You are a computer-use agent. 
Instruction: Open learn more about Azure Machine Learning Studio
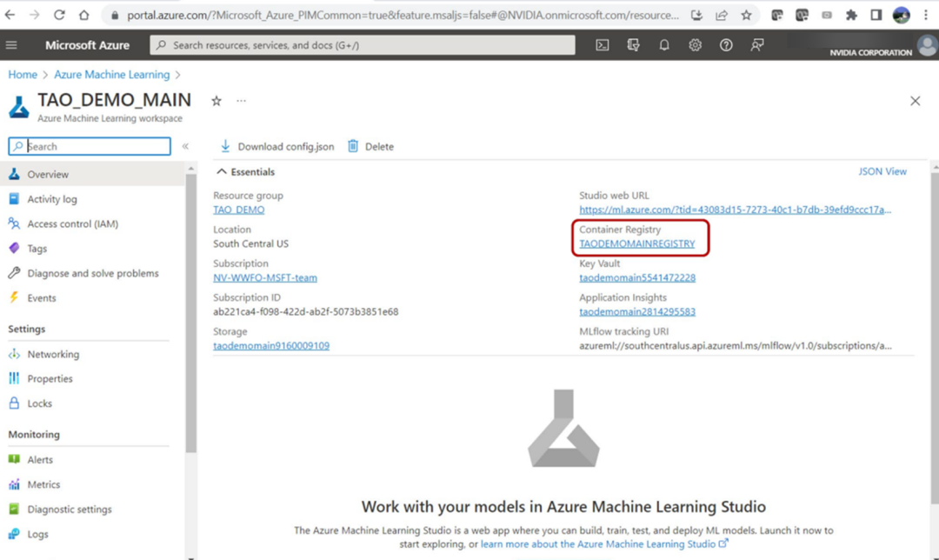point(604,543)
